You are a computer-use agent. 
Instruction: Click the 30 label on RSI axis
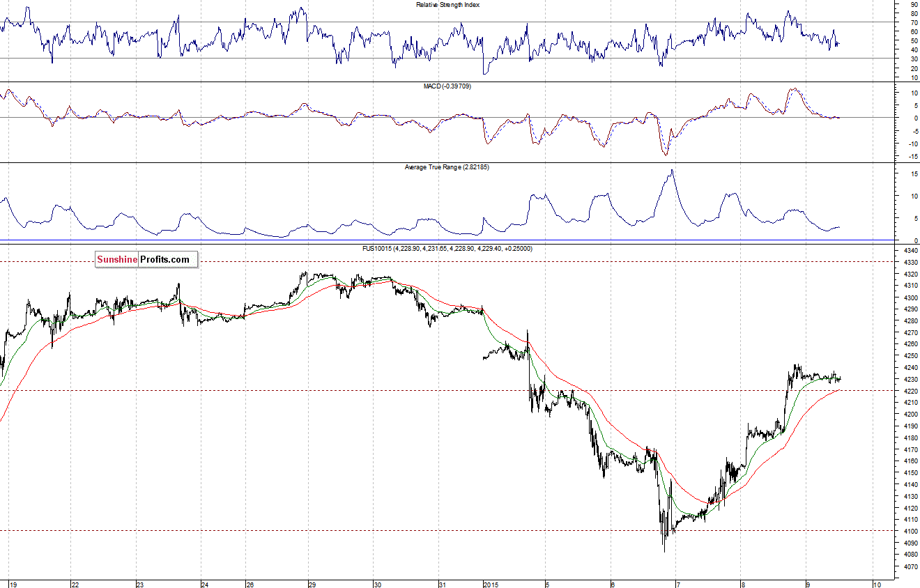(x=914, y=59)
